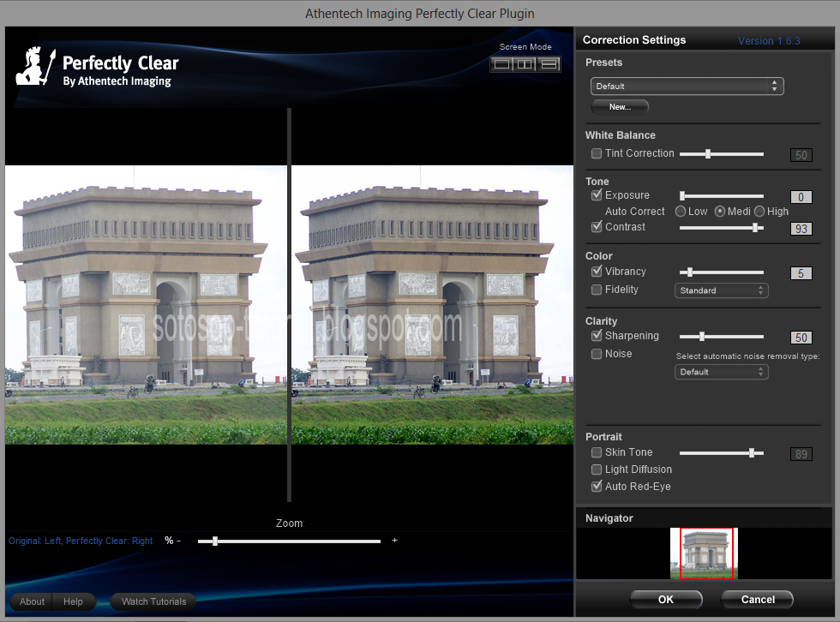840x622 pixels.
Task: Click the OK button
Action: 666,600
